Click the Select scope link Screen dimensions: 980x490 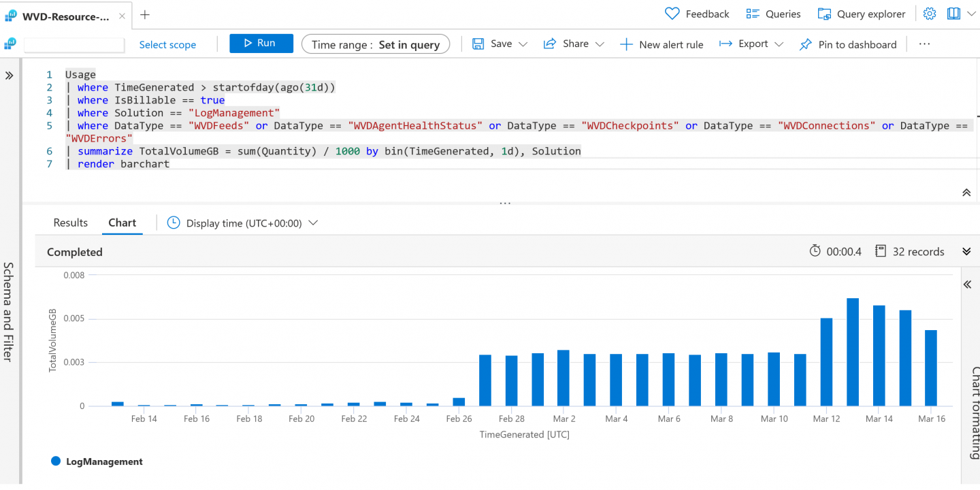167,45
